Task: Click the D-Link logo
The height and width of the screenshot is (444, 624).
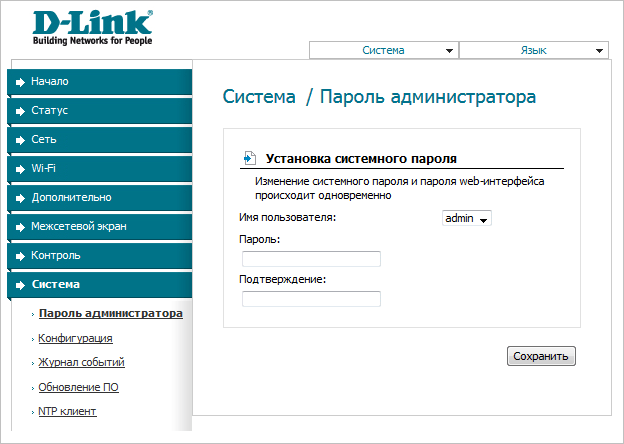Action: 92,27
